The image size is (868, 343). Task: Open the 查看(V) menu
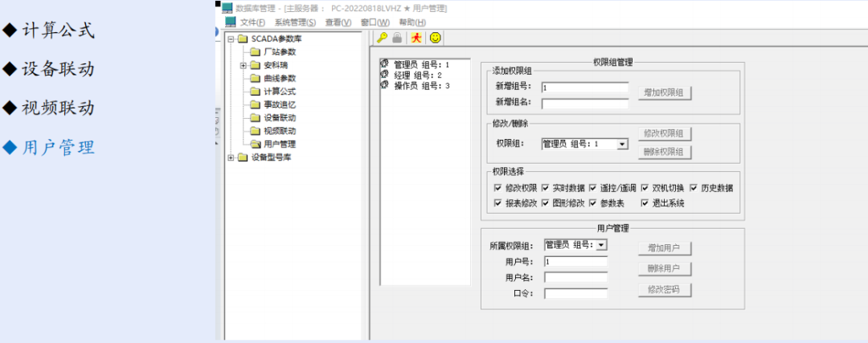point(338,22)
